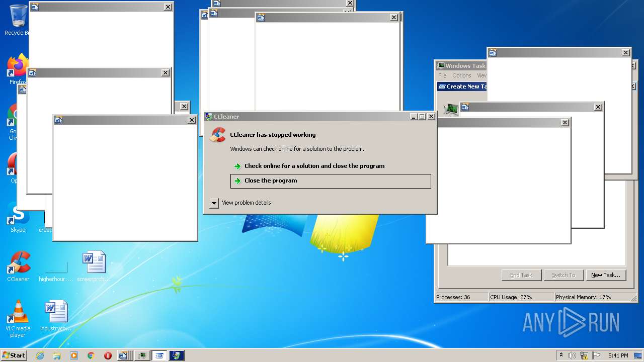Close the CCleaner error dialog with X
The image size is (644, 362).
coord(431,117)
